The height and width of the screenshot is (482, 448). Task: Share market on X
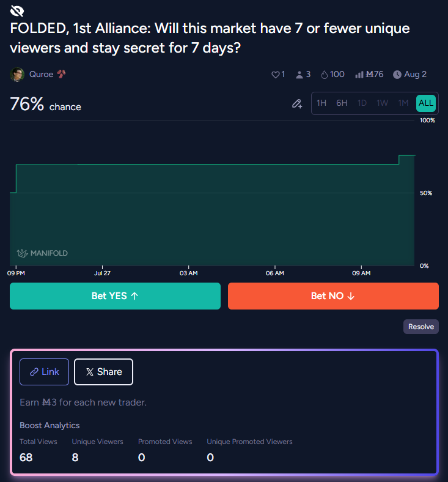click(103, 372)
